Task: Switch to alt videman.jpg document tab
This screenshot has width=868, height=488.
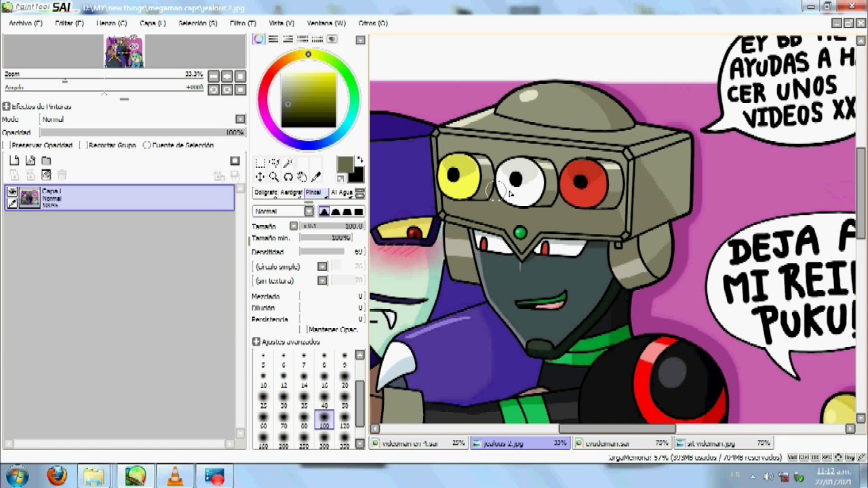Action: [724, 443]
